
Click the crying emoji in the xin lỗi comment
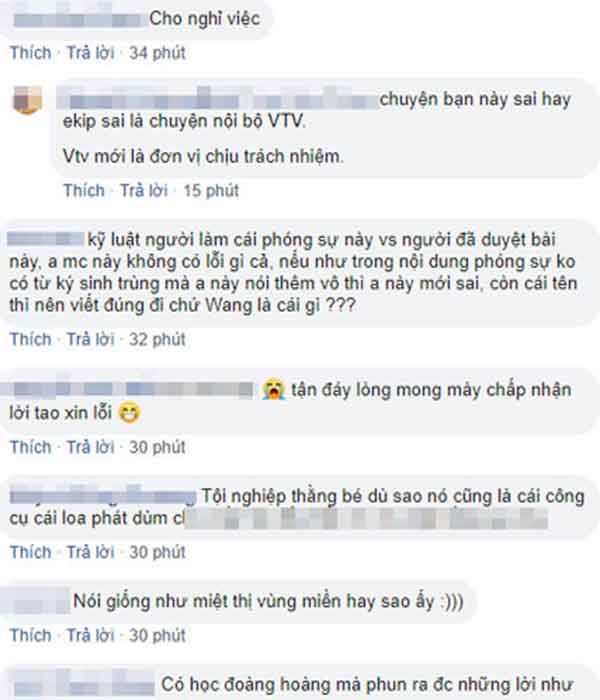tap(274, 389)
